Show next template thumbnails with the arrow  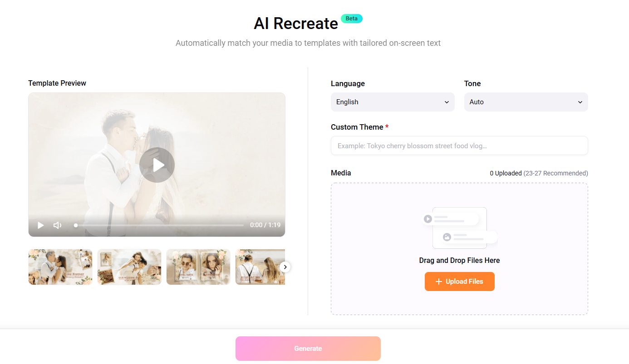(x=285, y=267)
